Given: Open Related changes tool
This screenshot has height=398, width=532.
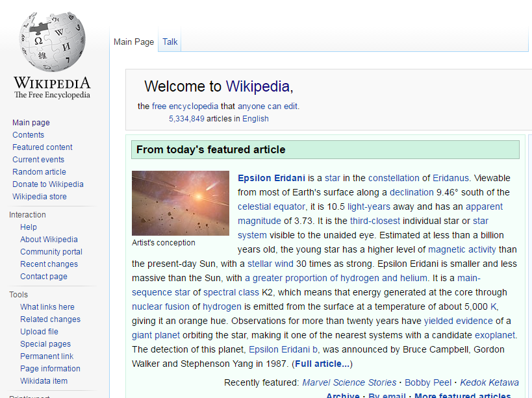Looking at the screenshot, I should (x=50, y=319).
